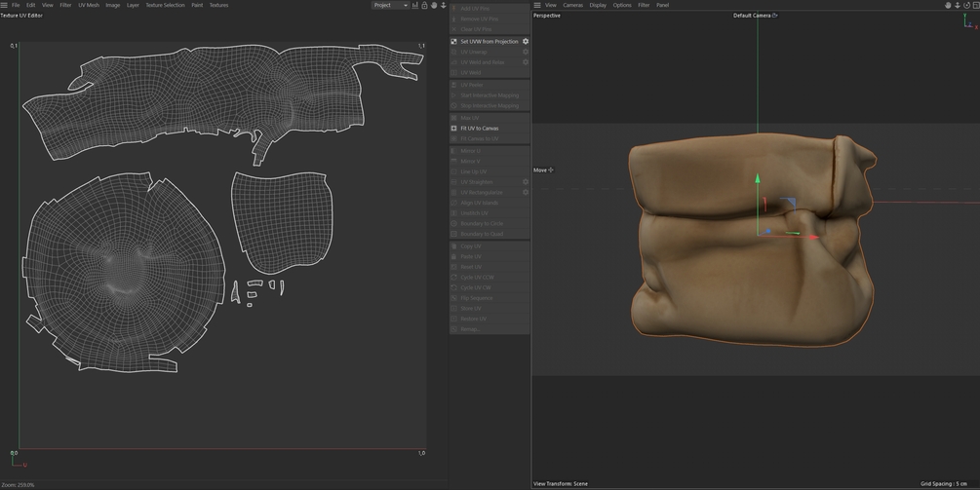Image resolution: width=980 pixels, height=490 pixels.
Task: Click Store UV
Action: pyautogui.click(x=490, y=309)
